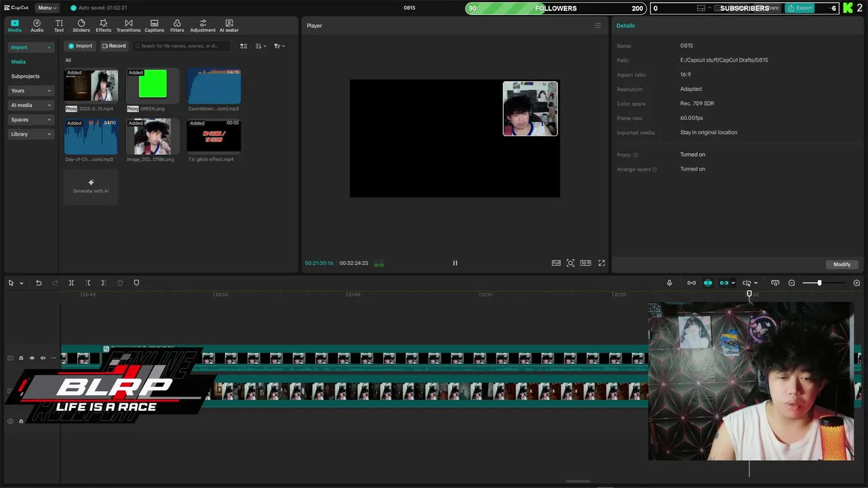Viewport: 868px width, 488px height.
Task: Expand the AI media section
Action: pyautogui.click(x=49, y=105)
